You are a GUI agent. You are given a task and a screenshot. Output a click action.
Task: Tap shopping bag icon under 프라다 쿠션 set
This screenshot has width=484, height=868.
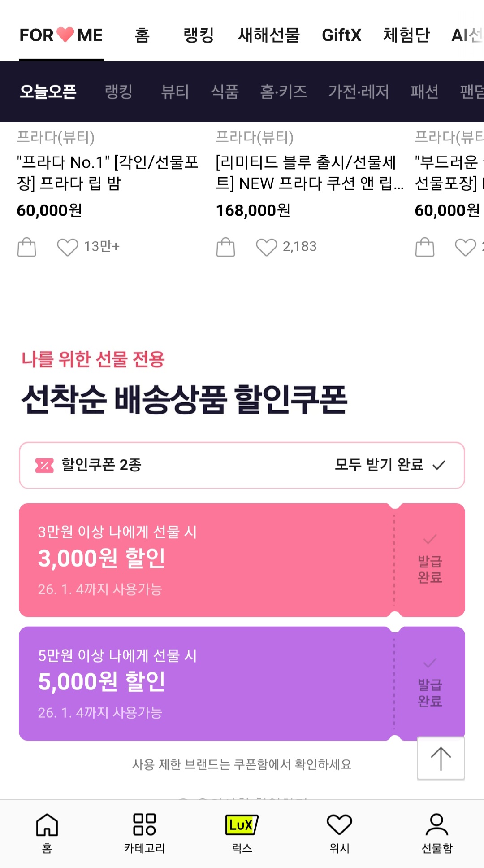(x=225, y=247)
